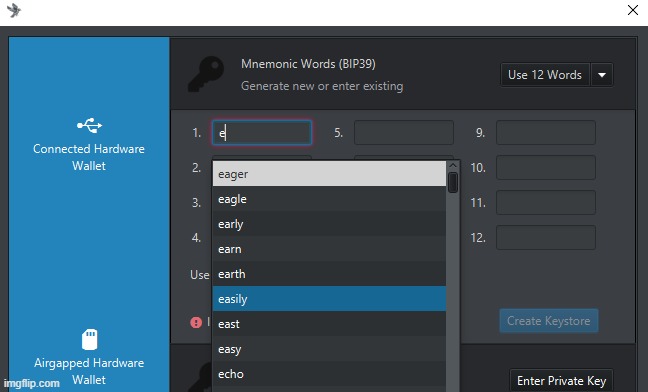
Task: Click the Create Keystore button
Action: 548,321
